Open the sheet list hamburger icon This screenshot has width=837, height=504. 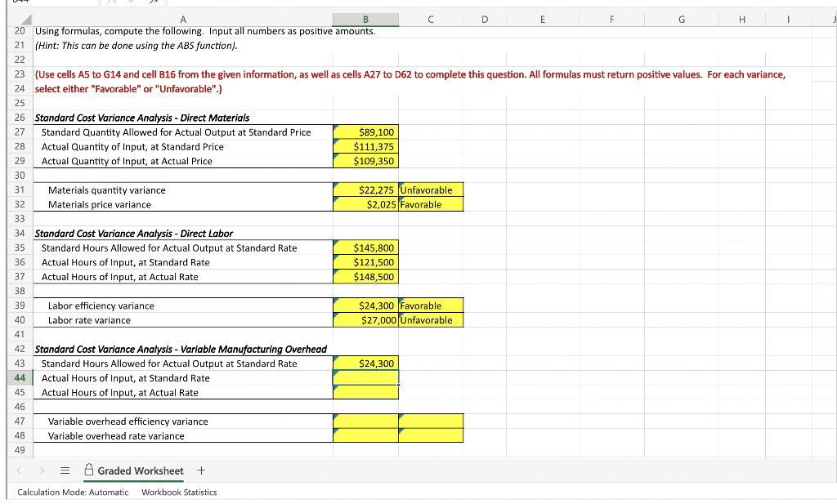(64, 471)
